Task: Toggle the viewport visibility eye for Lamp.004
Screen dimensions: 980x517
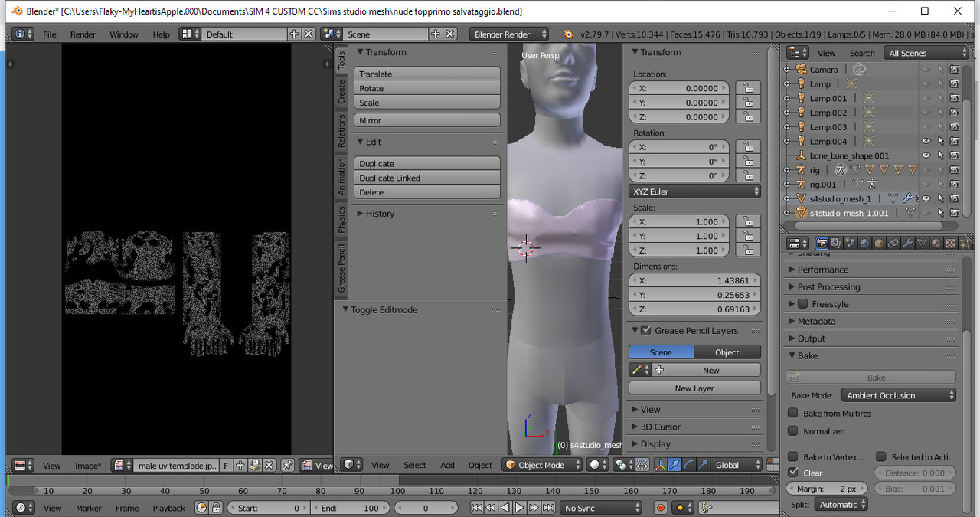Action: click(x=926, y=141)
